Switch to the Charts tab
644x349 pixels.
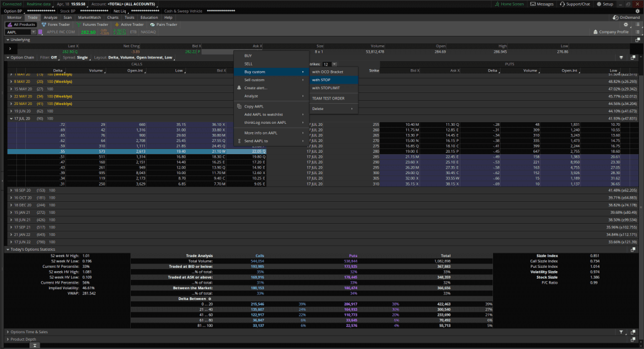coord(112,18)
